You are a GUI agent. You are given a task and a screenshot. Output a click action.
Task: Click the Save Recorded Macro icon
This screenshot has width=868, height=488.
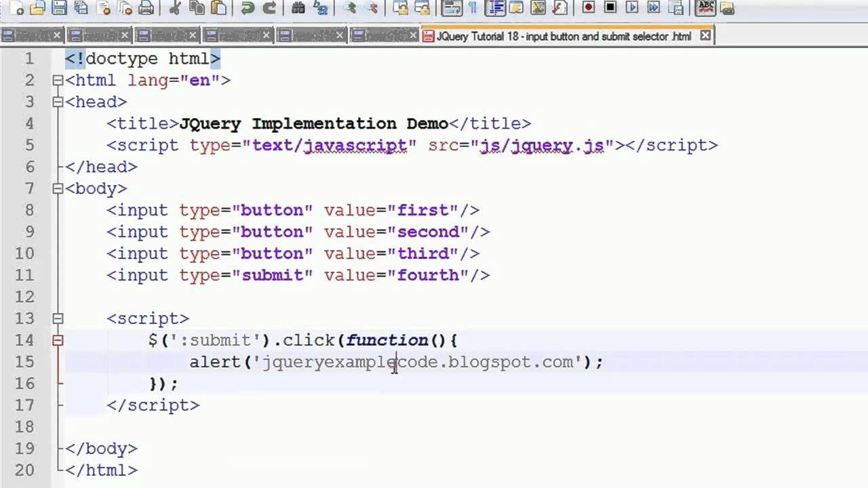676,7
